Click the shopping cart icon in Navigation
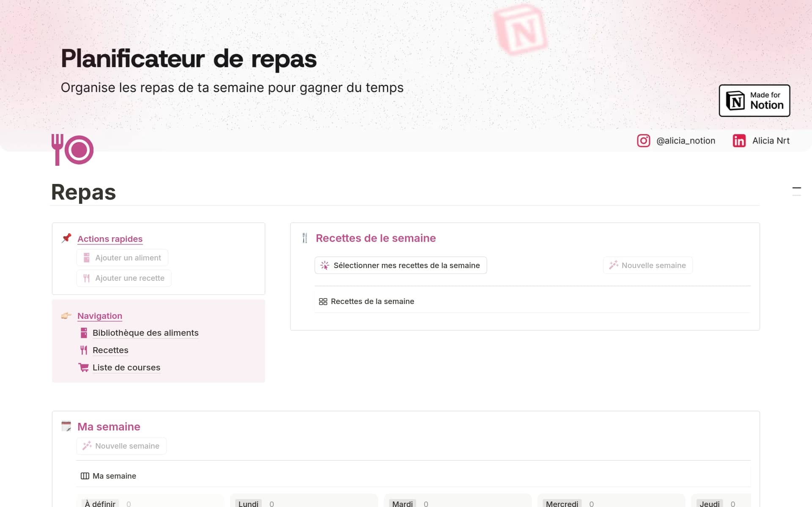812x507 pixels. pyautogui.click(x=84, y=367)
